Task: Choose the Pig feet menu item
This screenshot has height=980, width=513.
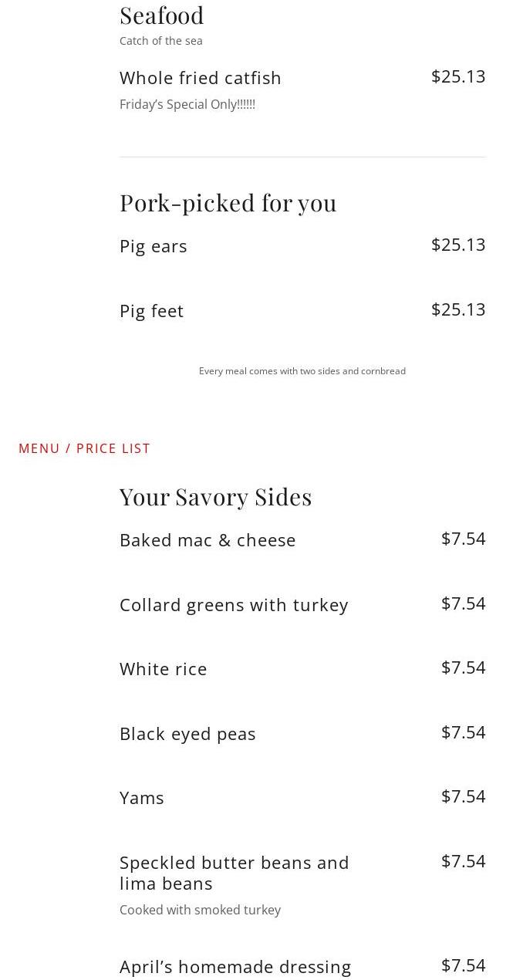Action: coord(152,311)
